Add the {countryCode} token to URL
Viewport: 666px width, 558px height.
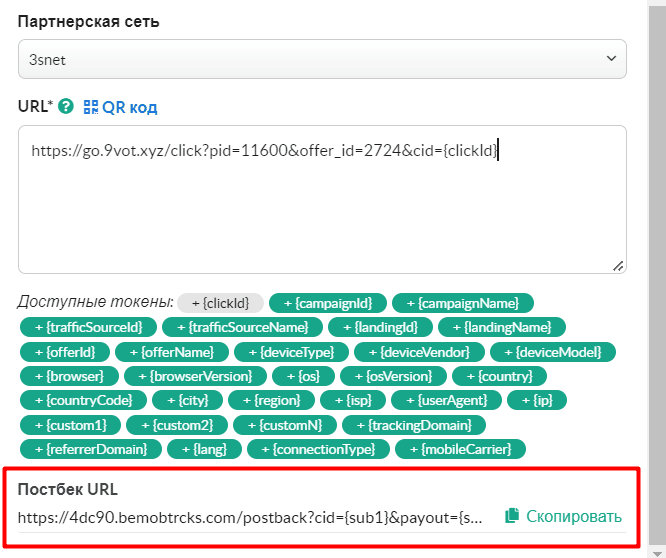click(83, 400)
